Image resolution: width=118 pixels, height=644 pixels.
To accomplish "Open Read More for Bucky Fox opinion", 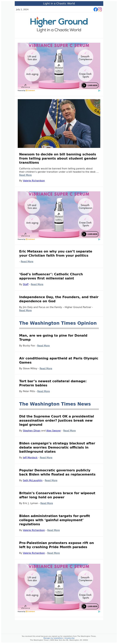I will [x=43, y=346].
